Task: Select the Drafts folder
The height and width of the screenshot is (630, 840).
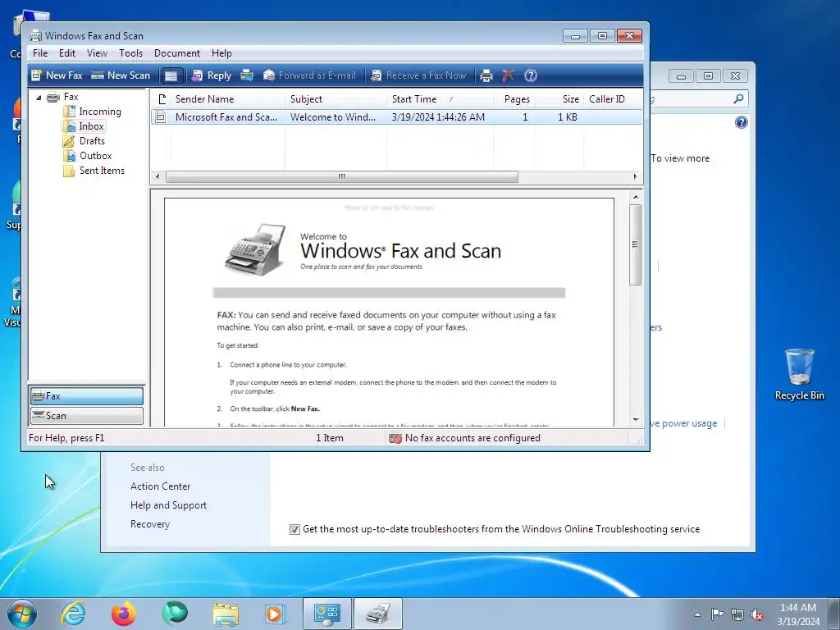Action: point(92,141)
